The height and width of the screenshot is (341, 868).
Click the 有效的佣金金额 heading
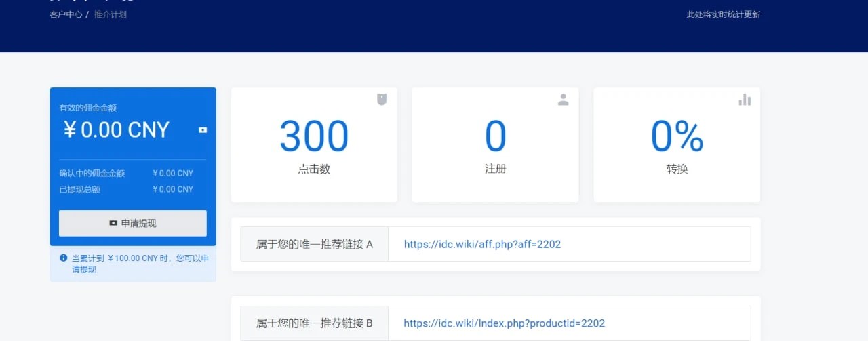click(x=88, y=108)
